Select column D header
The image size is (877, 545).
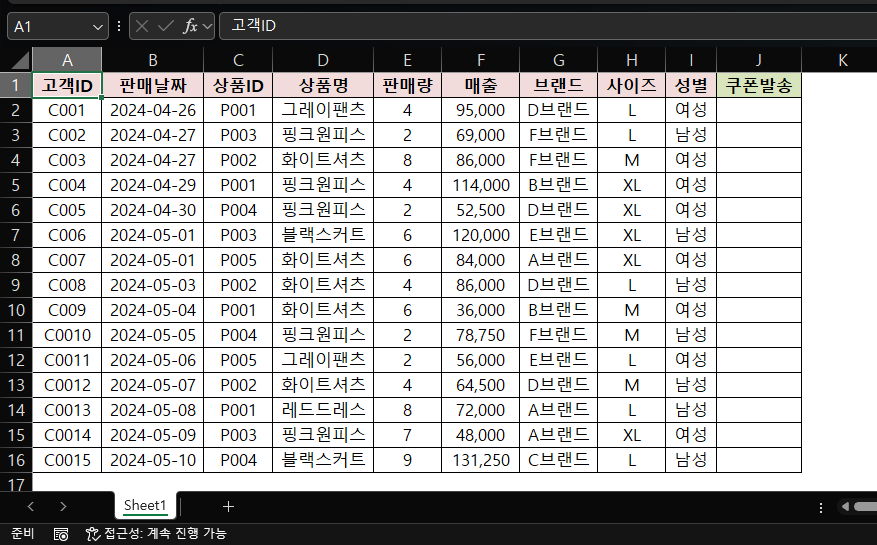click(323, 59)
